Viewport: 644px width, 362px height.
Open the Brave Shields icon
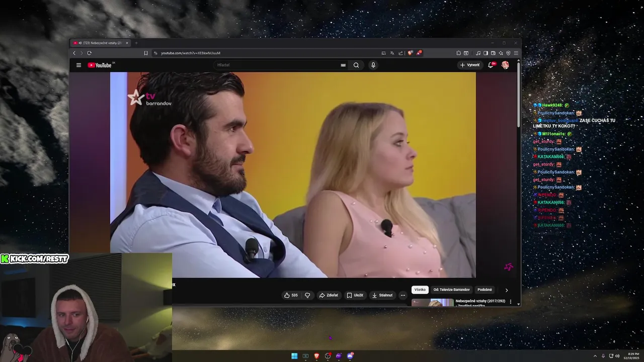pos(411,53)
